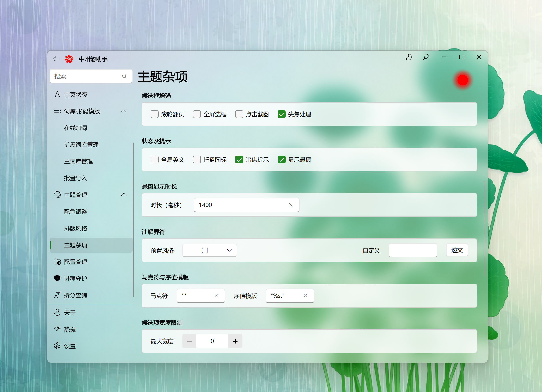Toggle dark mode moon icon
This screenshot has height=392, width=542.
tap(408, 57)
